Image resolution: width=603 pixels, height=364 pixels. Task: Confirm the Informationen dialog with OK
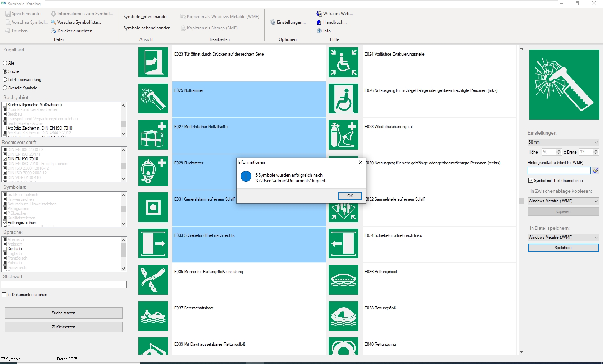[x=350, y=196]
